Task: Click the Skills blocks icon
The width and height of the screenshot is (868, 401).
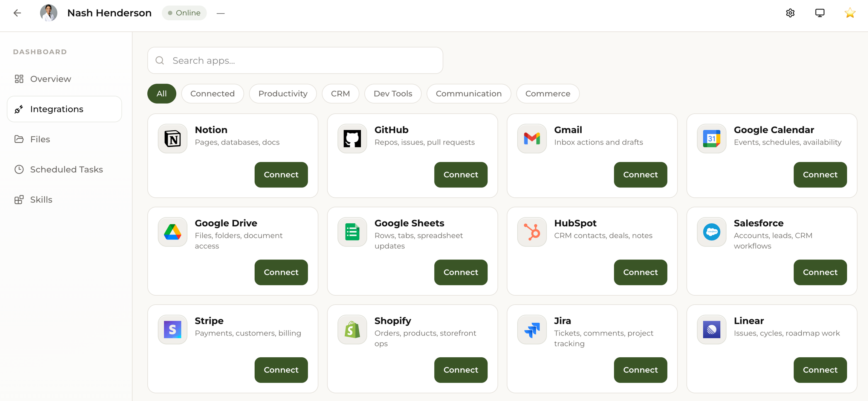Action: tap(19, 200)
